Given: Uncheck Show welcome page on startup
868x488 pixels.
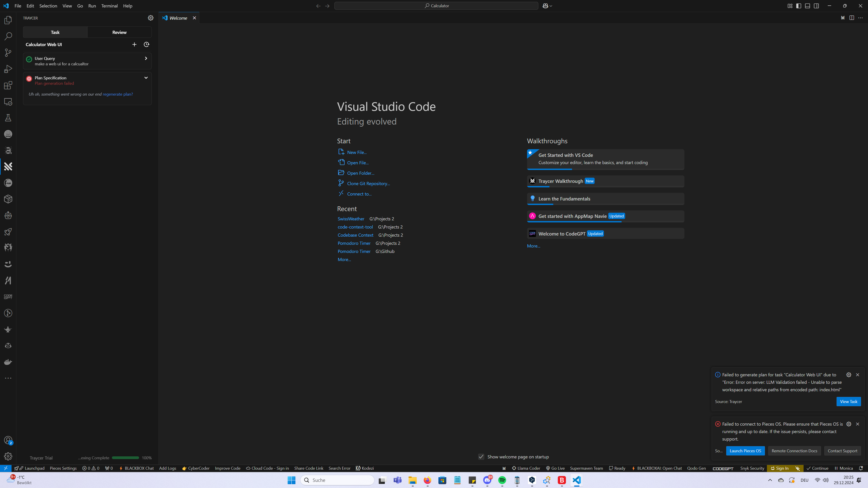Looking at the screenshot, I should (x=481, y=457).
